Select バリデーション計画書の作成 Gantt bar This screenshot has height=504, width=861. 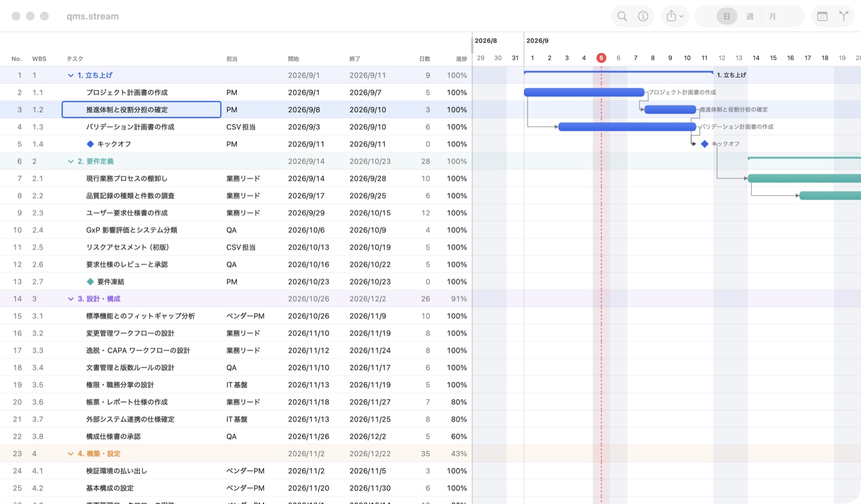[627, 127]
